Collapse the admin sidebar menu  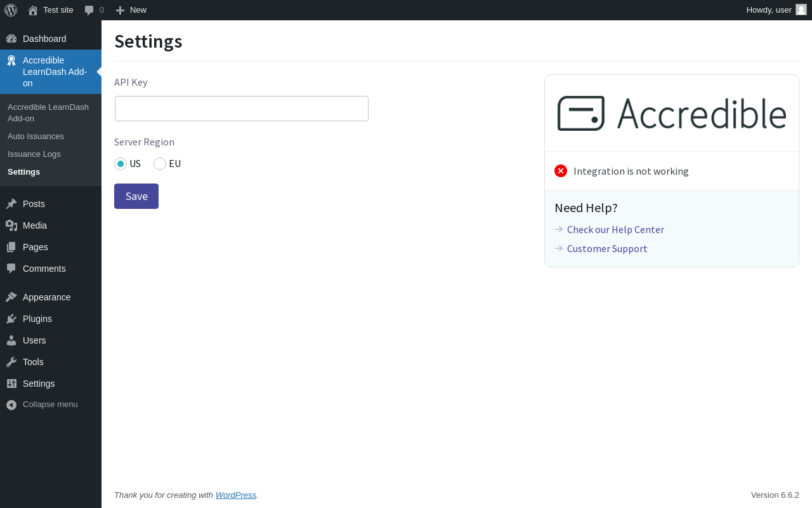51,404
